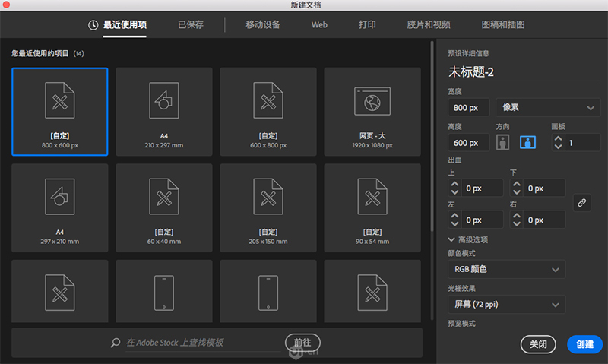Screen dimensions: 608x364
Task: Choose the 60 x 40 mm custom preset
Action: pos(164,207)
